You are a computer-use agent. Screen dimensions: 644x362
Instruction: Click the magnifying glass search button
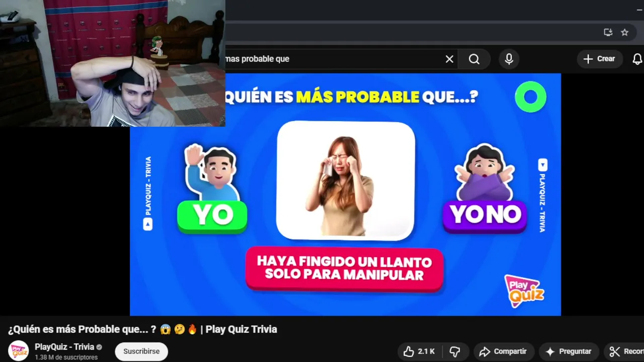click(x=474, y=59)
